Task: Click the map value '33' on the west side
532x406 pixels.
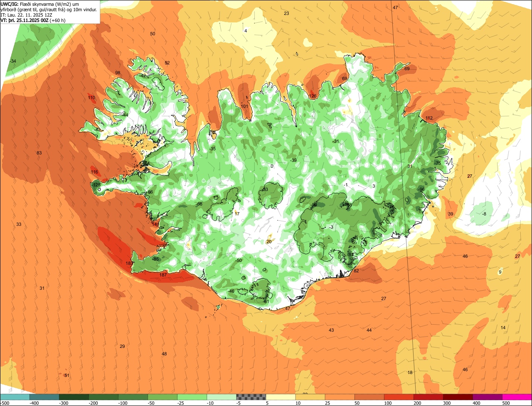Action: click(19, 225)
